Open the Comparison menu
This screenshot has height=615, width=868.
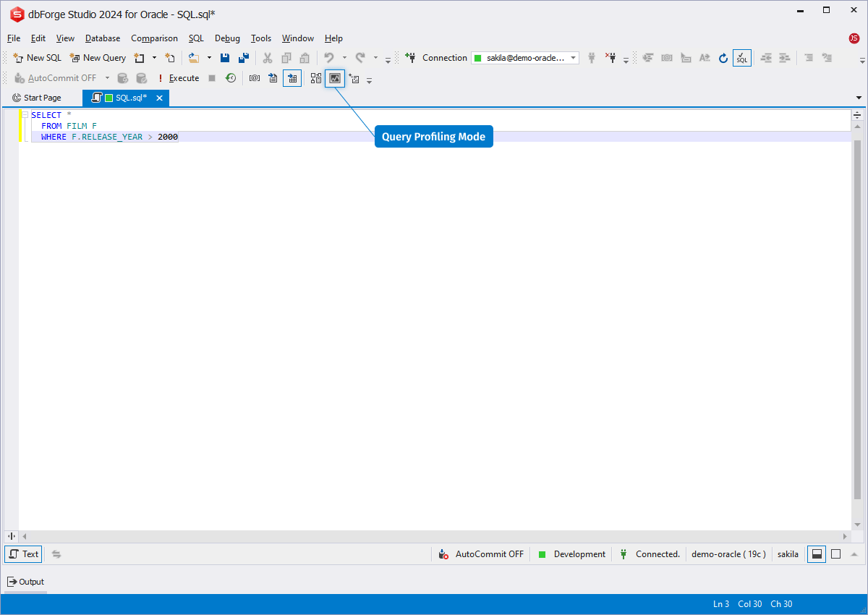(x=154, y=38)
